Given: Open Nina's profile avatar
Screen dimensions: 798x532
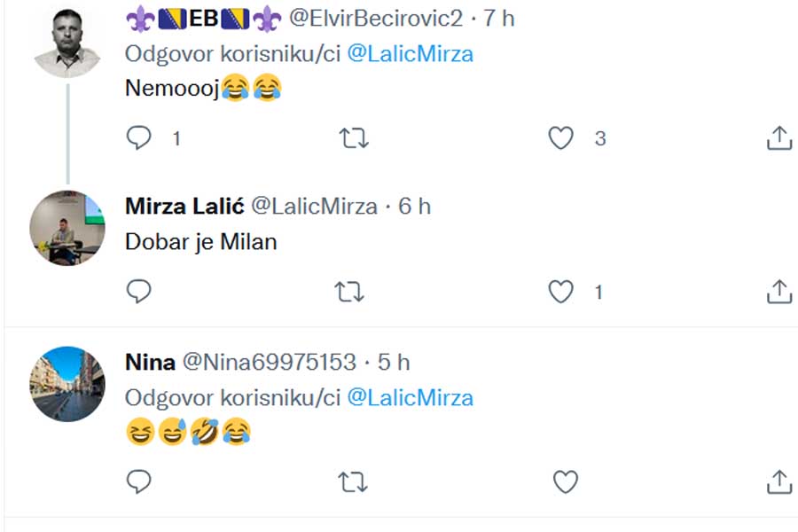Looking at the screenshot, I should pyautogui.click(x=67, y=383).
